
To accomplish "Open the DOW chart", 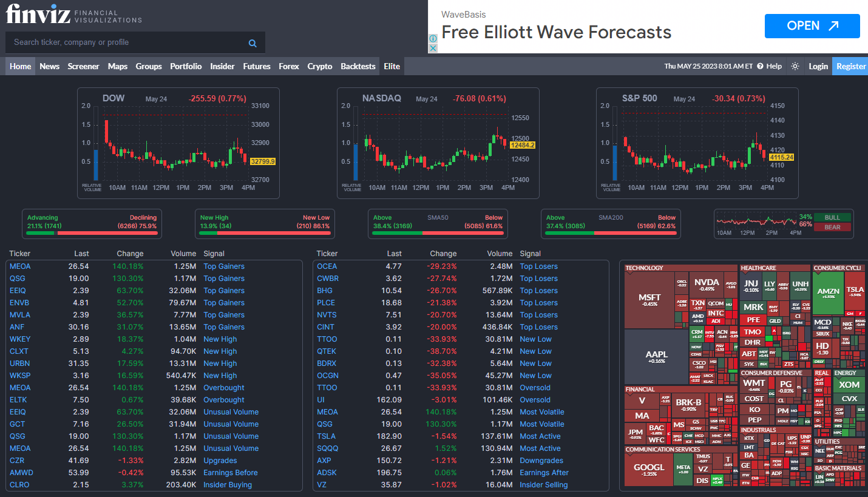I will point(178,143).
